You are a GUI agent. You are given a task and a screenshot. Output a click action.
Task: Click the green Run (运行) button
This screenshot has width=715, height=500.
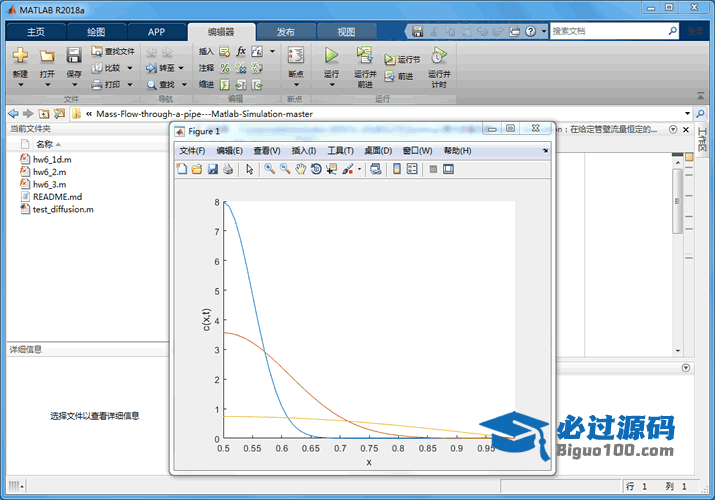331,56
